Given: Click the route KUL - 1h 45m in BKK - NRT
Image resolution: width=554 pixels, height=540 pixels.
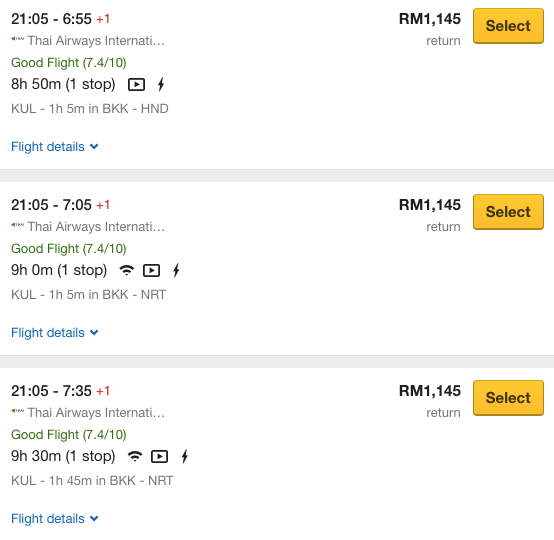Looking at the screenshot, I should [92, 481].
